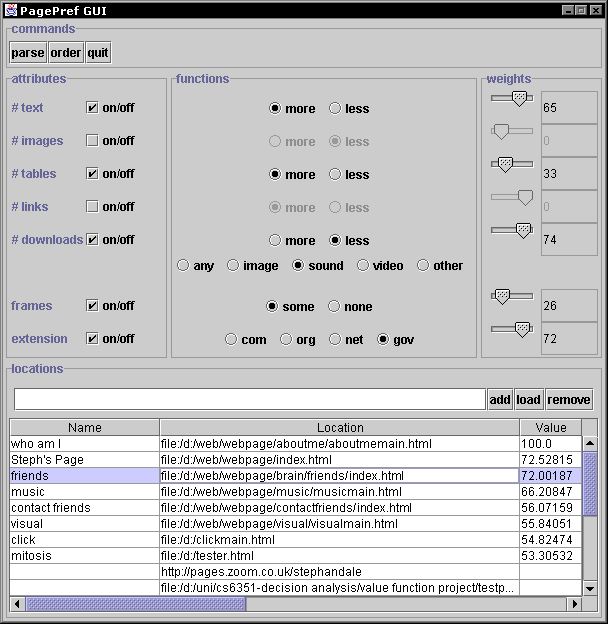608x624 pixels.
Task: Select the 'click' name cell
Action: pyautogui.click(x=85, y=540)
